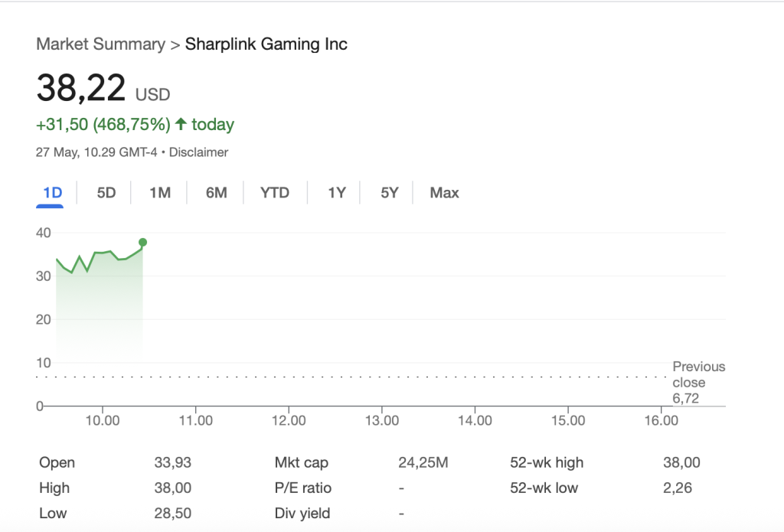Click the green up arrow icon
The height and width of the screenshot is (532, 784).
coord(181,124)
